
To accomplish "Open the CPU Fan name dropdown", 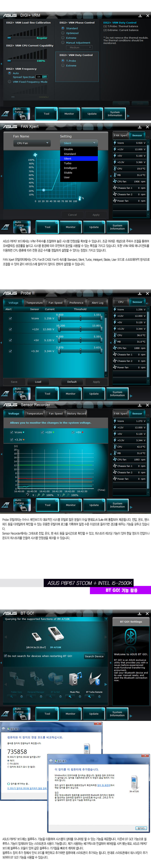I will click(32, 143).
